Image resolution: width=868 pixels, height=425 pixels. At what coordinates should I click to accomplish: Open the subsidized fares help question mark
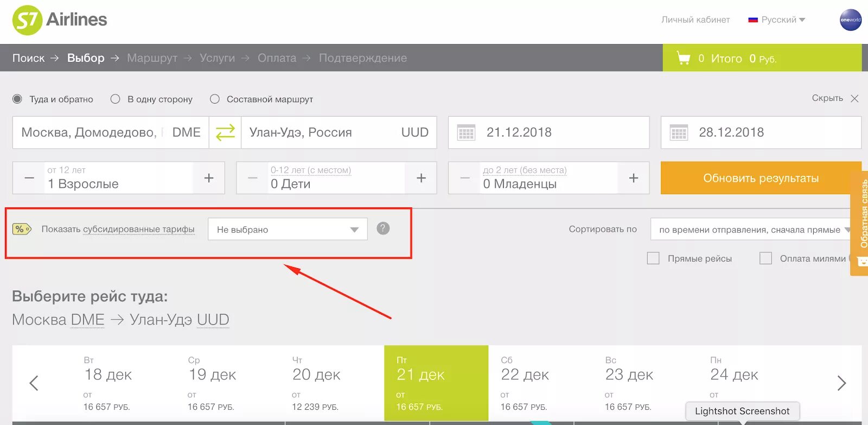click(383, 229)
